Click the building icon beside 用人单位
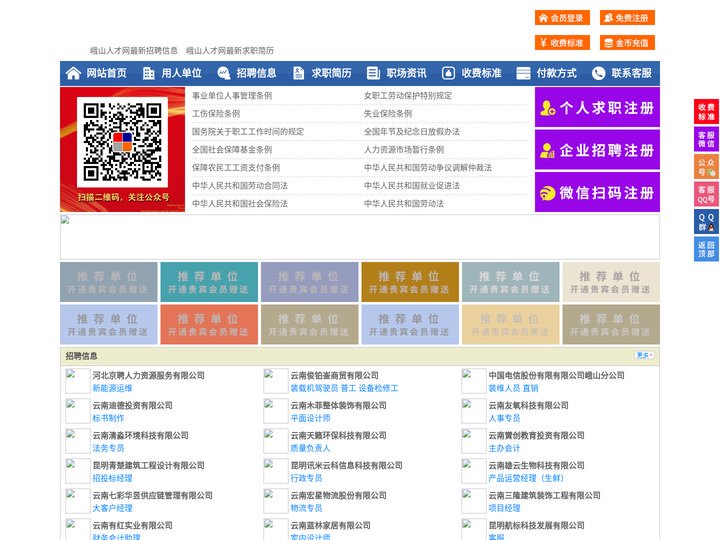This screenshot has width=720, height=540. (x=148, y=73)
